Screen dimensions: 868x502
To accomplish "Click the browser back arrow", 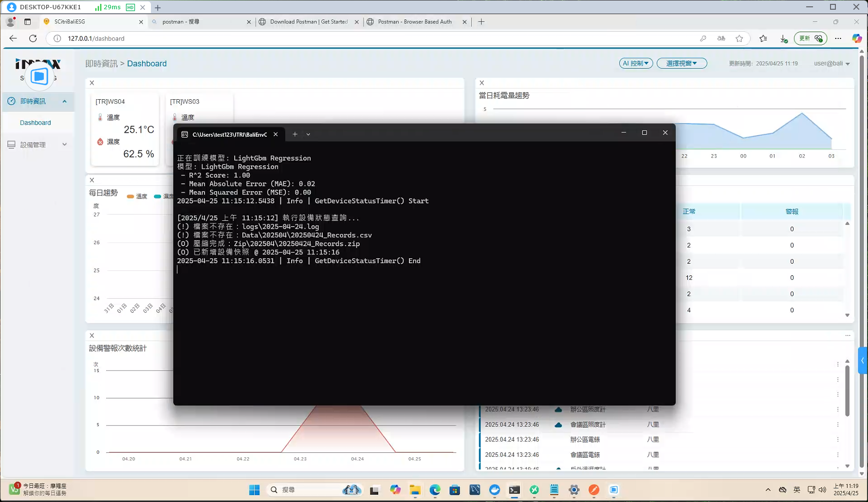I will (x=13, y=38).
